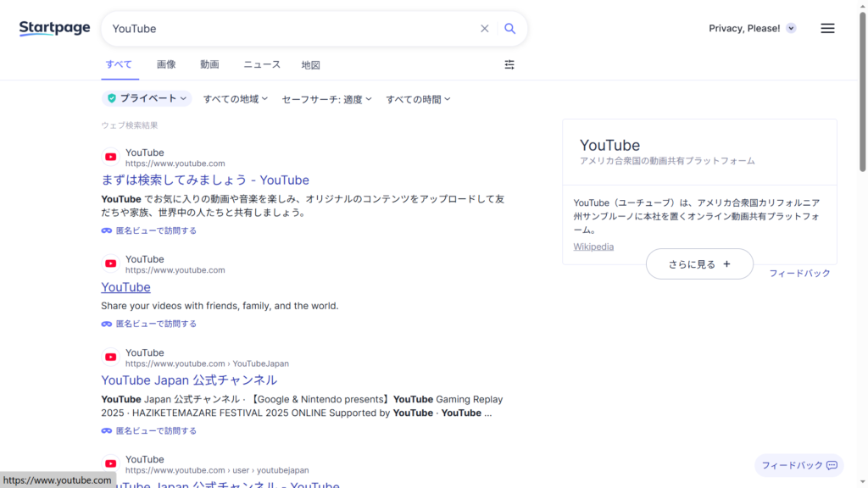This screenshot has height=488, width=868.
Task: Switch to the ニュース tab
Action: [x=262, y=64]
